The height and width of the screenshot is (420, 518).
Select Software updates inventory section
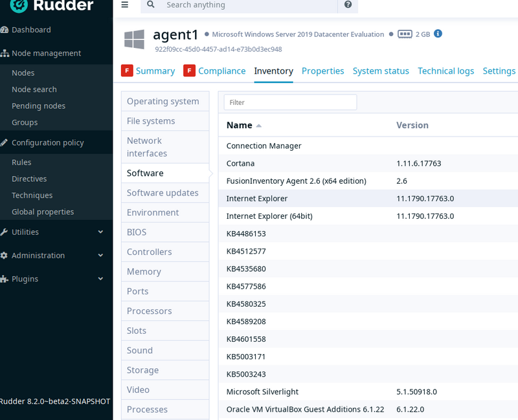(x=165, y=193)
